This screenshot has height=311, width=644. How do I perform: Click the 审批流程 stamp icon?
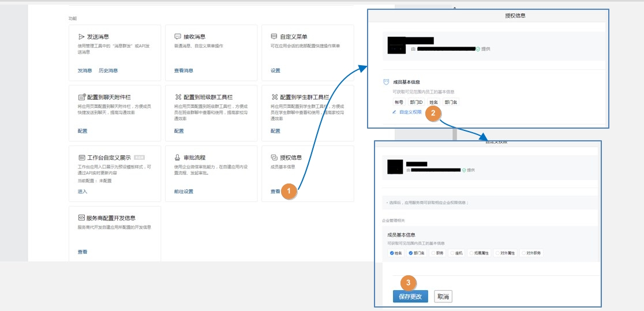point(178,158)
